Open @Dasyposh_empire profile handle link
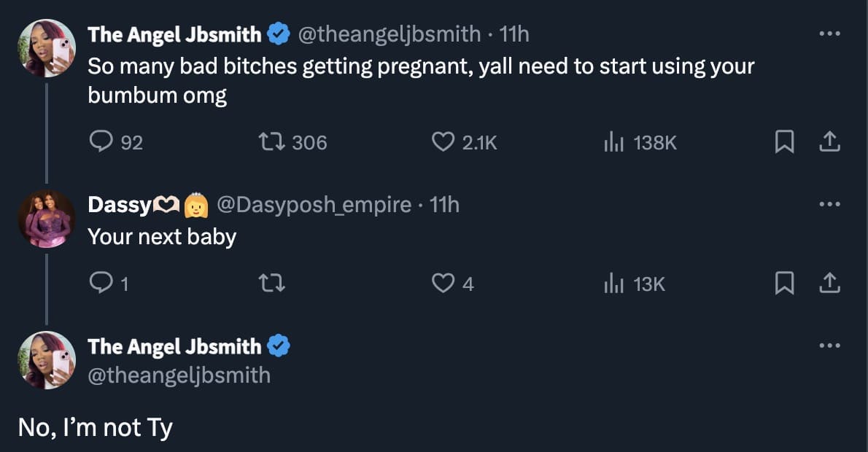 point(314,205)
